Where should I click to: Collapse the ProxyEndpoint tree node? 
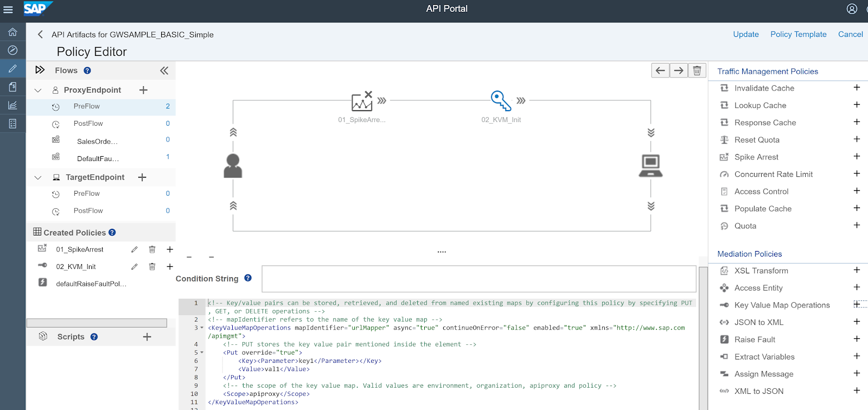[x=38, y=91]
